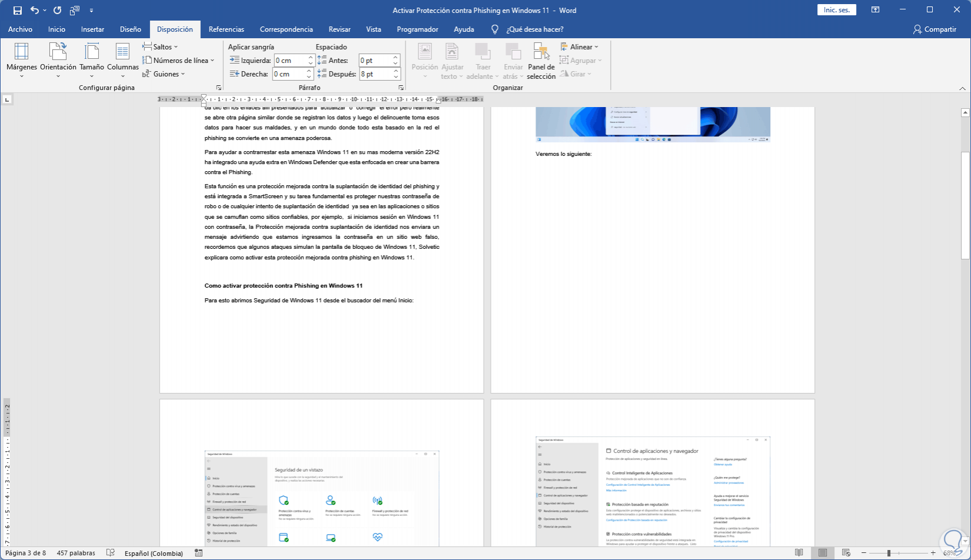Click 'Página 3 de 8' in status bar

pos(25,553)
